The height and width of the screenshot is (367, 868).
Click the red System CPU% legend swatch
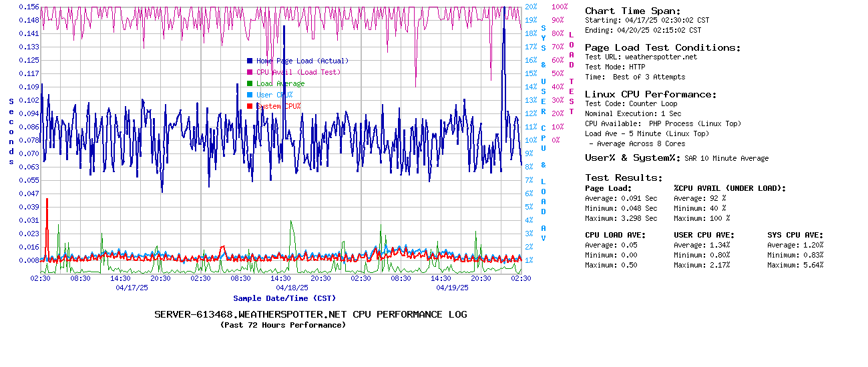click(250, 106)
